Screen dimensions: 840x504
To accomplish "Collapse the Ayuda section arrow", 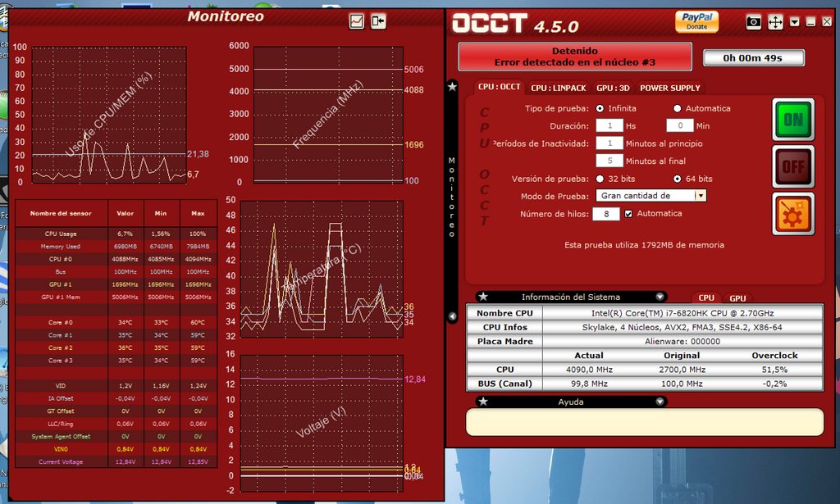I will click(x=660, y=402).
